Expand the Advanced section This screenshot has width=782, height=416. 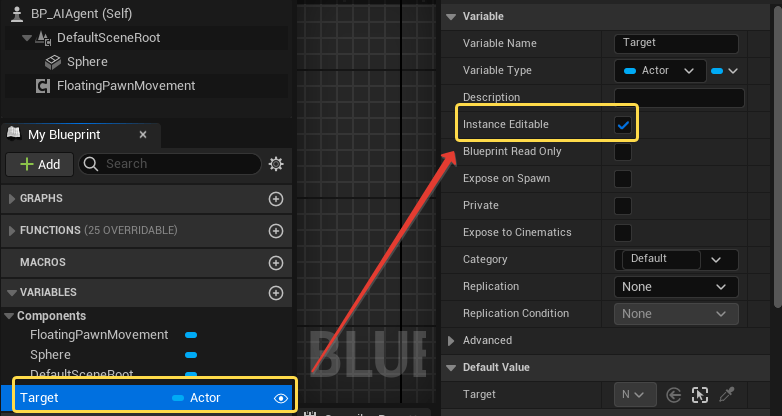pos(451,341)
